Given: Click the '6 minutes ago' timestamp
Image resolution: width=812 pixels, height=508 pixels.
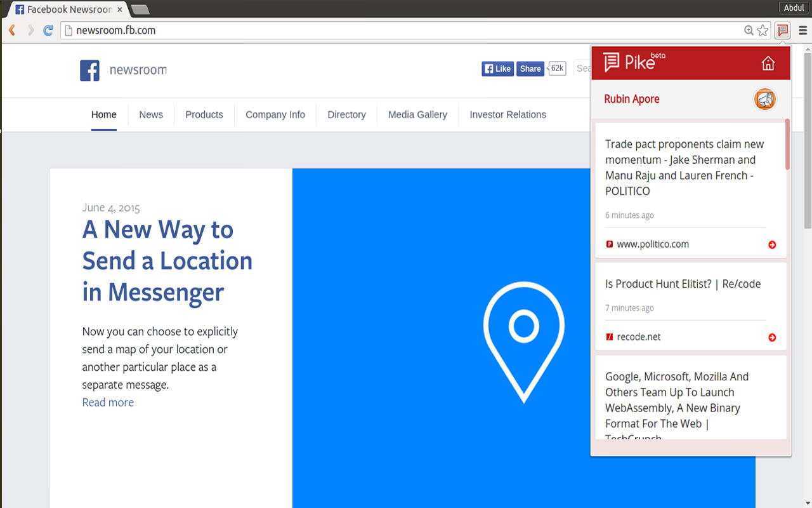Looking at the screenshot, I should [x=629, y=215].
